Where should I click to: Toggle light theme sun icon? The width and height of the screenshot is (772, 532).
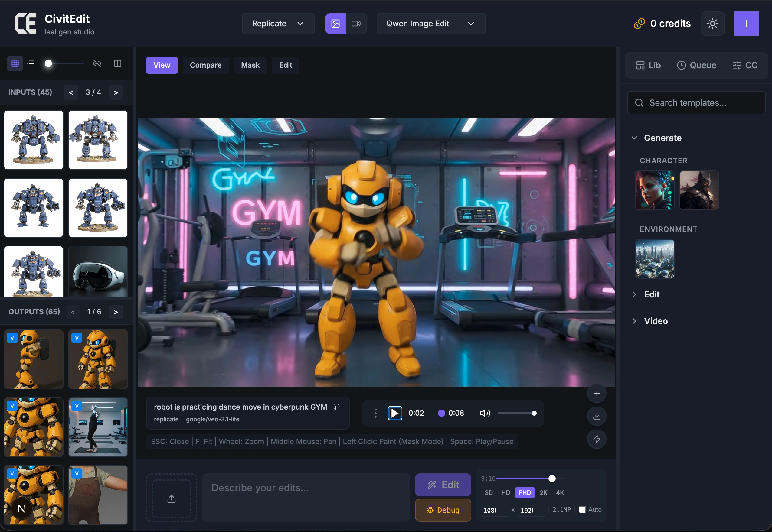[712, 24]
